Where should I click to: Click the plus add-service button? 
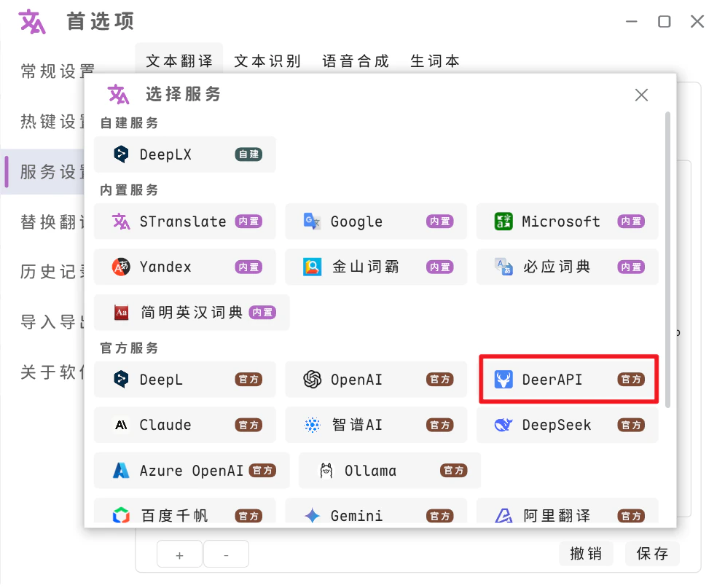179,554
